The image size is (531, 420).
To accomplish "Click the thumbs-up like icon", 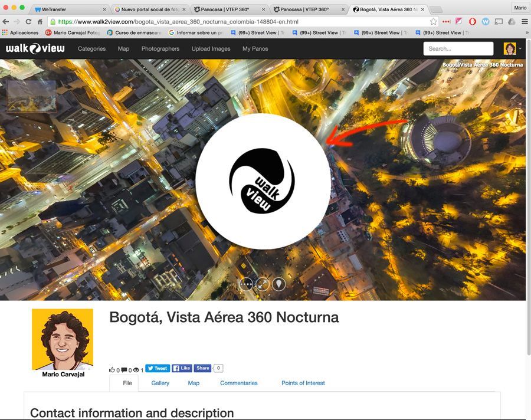I will (x=112, y=370).
